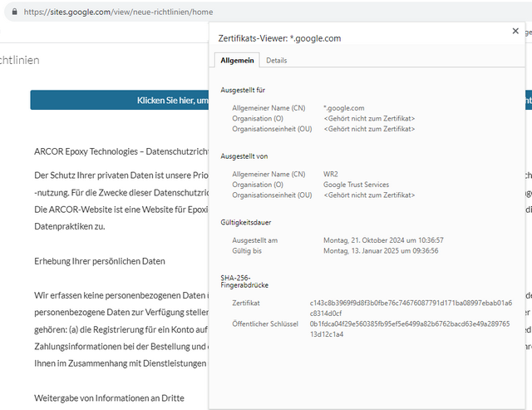
Task: Click the 'Ausgestellt am' label
Action: point(255,240)
